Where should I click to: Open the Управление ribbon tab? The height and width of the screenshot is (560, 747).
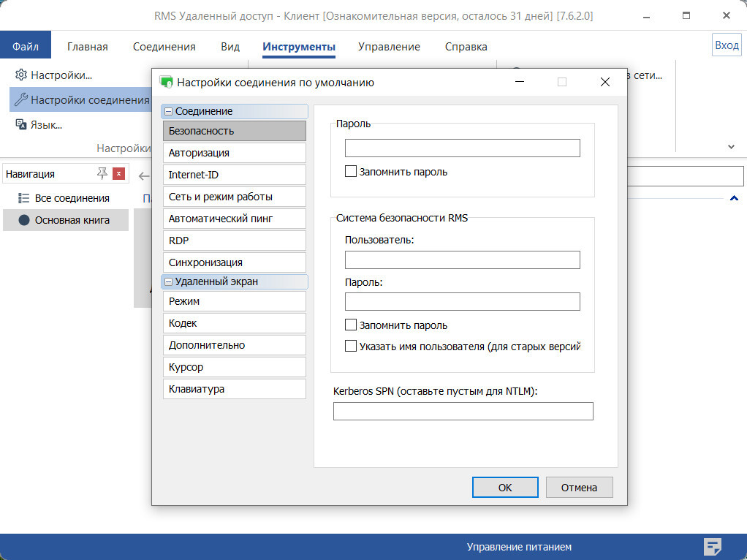389,47
